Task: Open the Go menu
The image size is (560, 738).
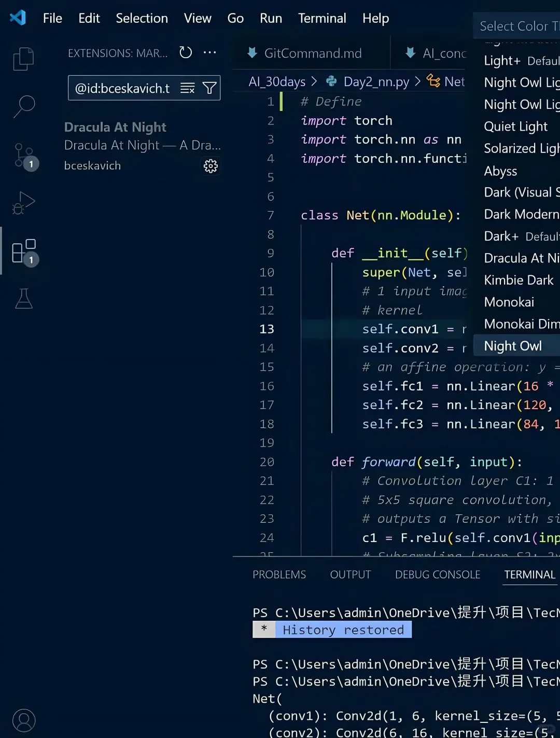Action: 235,18
